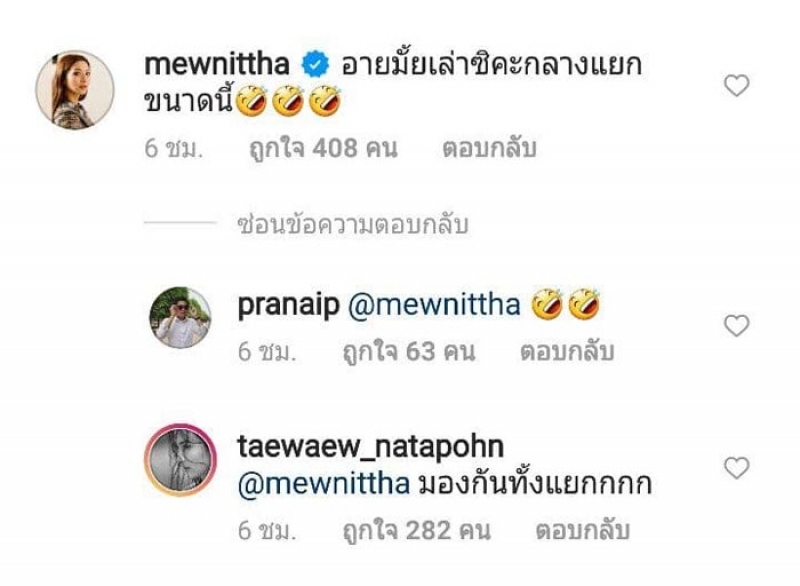Open pranaip's profile picture
The height and width of the screenshot is (586, 800).
click(x=180, y=317)
